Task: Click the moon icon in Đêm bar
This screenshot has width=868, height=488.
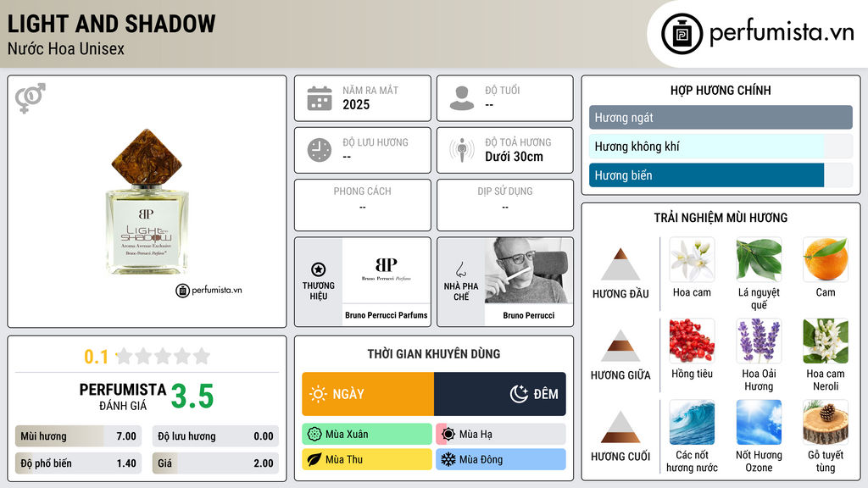Action: tap(519, 394)
